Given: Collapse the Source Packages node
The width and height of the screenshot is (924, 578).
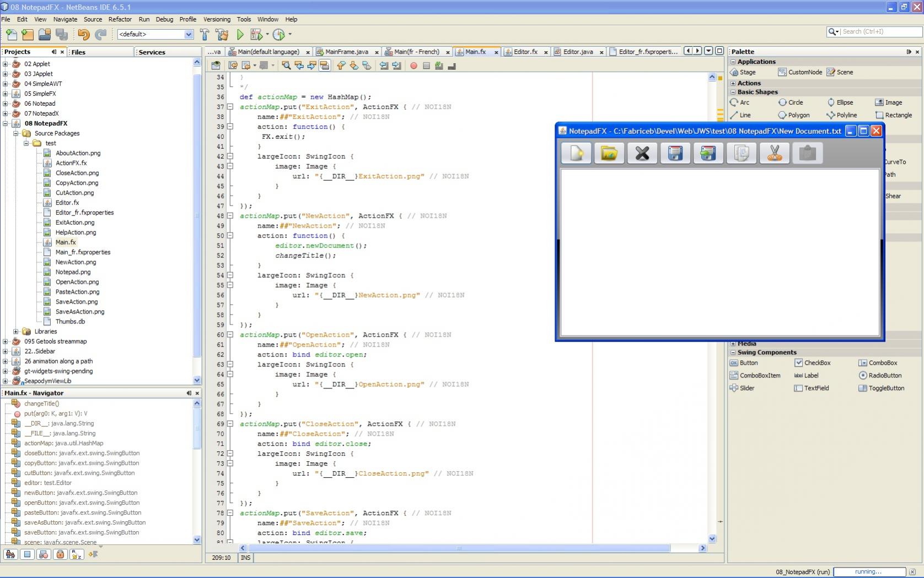Looking at the screenshot, I should click(x=16, y=133).
